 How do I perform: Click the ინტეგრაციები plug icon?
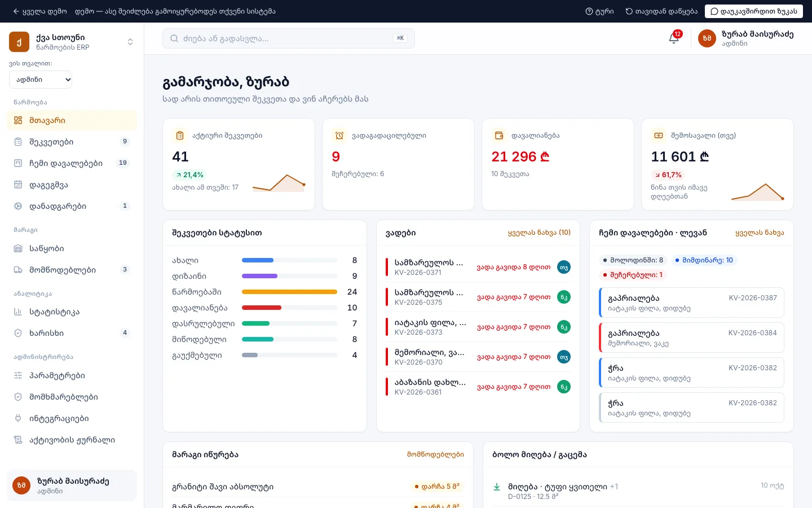pyautogui.click(x=18, y=418)
